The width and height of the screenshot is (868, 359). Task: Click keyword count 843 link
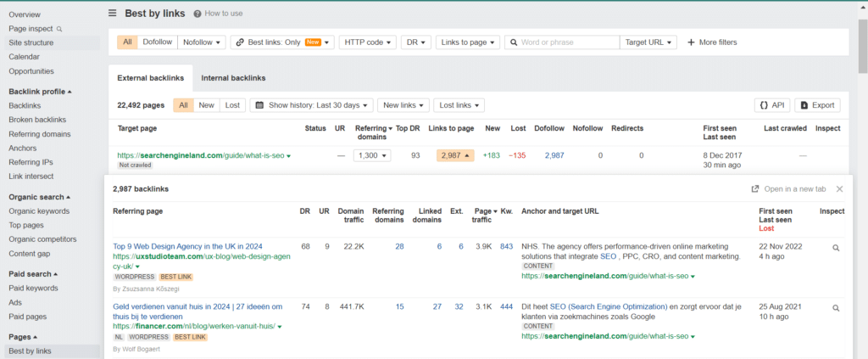tap(507, 246)
